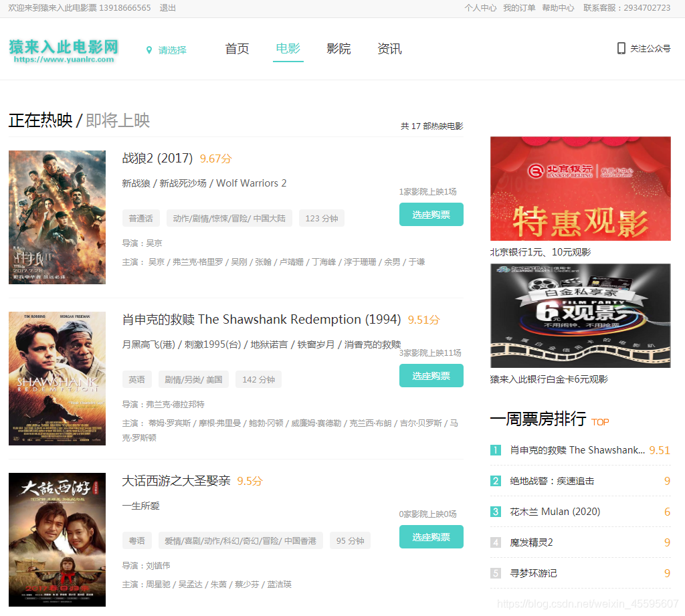This screenshot has width=685, height=616.
Task: Click rank 5 badge in box office list
Action: (x=496, y=573)
